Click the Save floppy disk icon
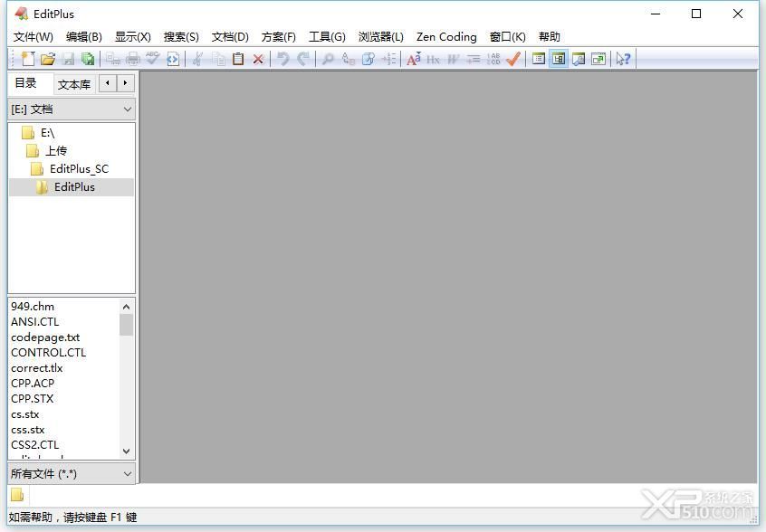 click(x=69, y=59)
